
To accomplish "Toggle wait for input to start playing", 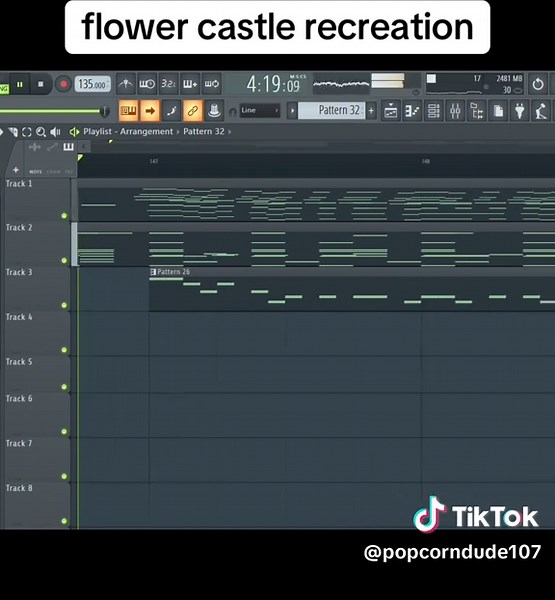I will pos(147,84).
